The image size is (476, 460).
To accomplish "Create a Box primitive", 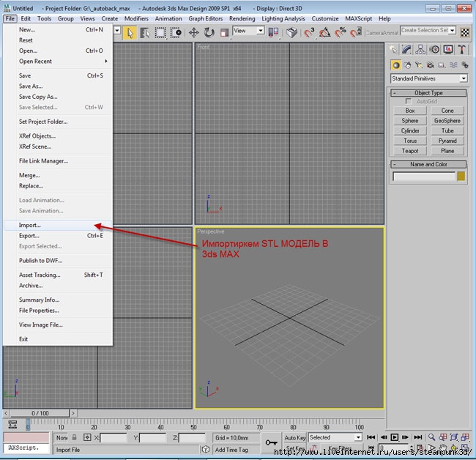I will pos(410,111).
